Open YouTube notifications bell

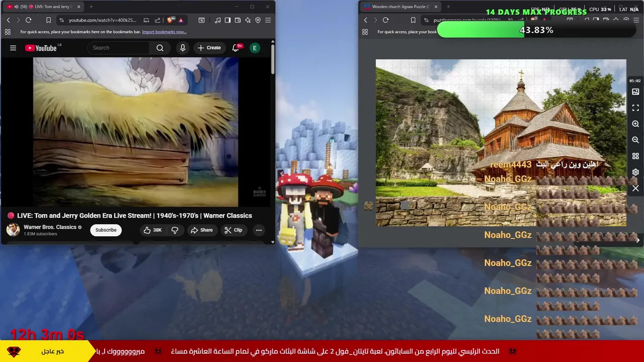[236, 48]
